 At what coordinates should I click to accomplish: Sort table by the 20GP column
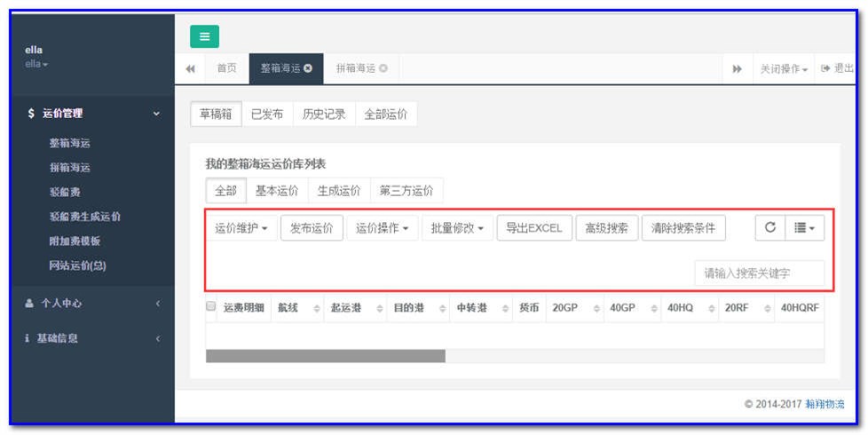(x=575, y=308)
